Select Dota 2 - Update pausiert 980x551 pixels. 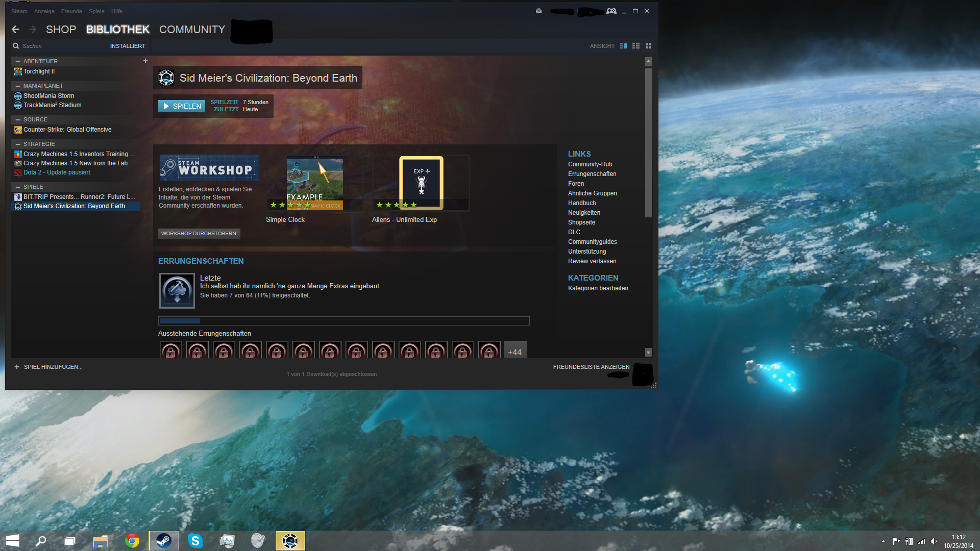pyautogui.click(x=57, y=172)
